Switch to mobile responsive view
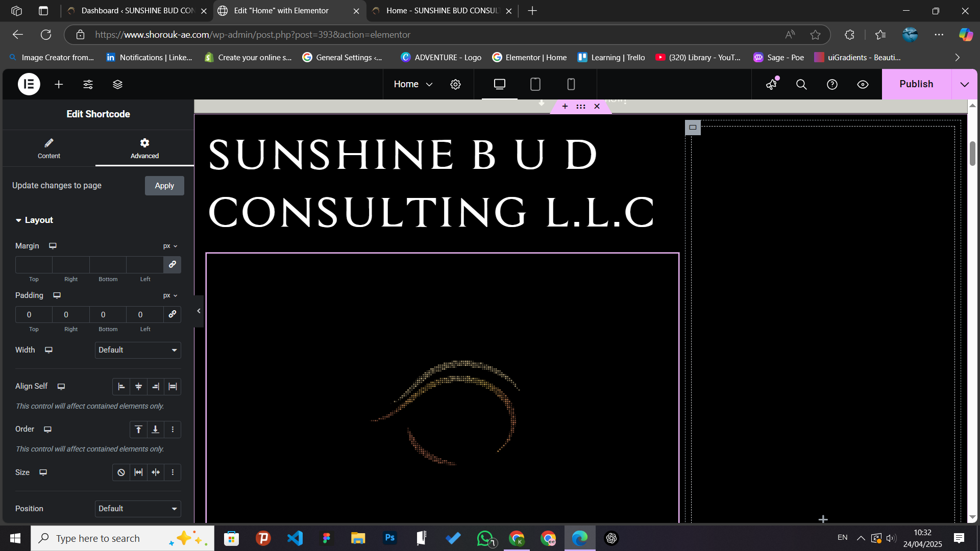The image size is (980, 551). 571,84
